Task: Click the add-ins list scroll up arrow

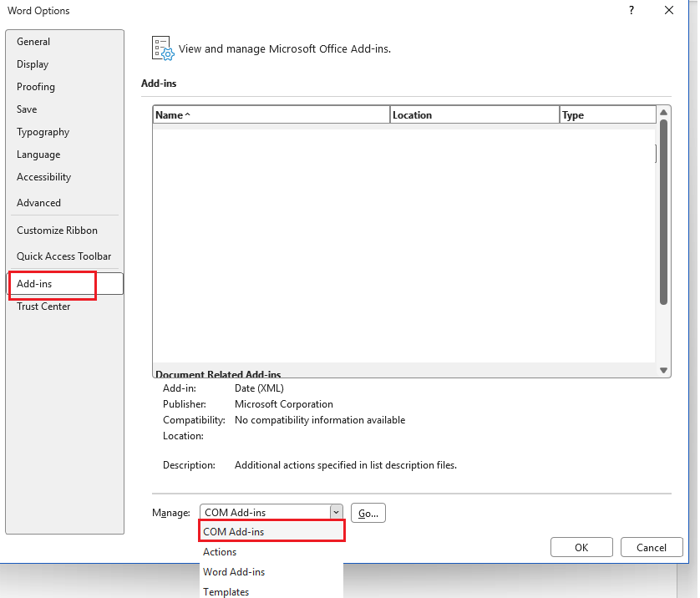Action: click(x=663, y=113)
